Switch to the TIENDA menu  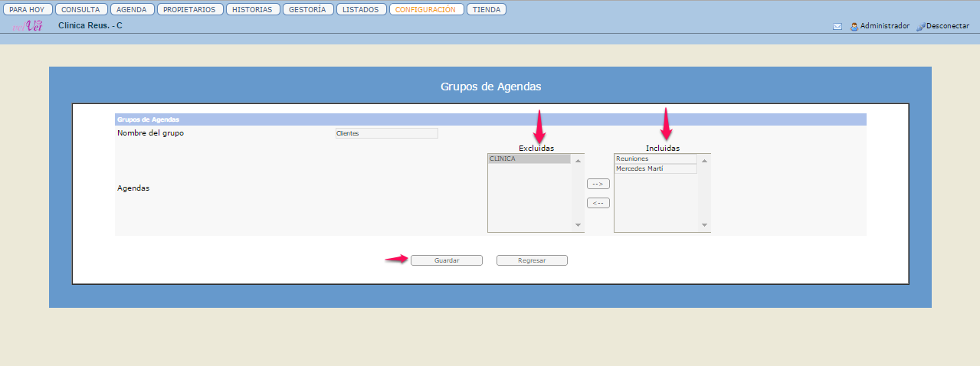click(x=487, y=10)
